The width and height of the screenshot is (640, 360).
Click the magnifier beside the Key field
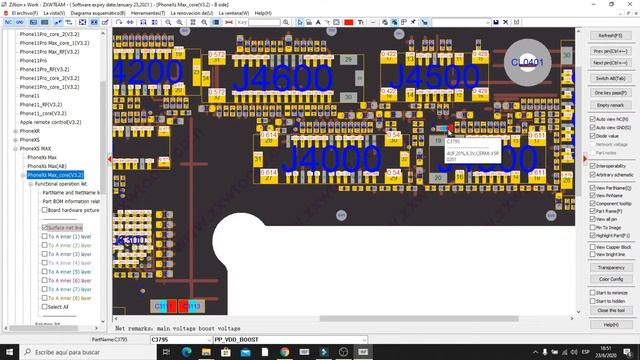tap(286, 22)
